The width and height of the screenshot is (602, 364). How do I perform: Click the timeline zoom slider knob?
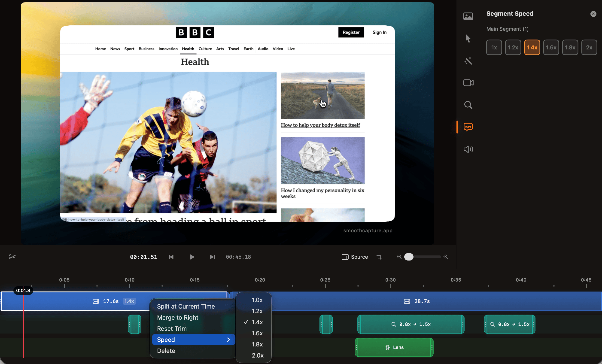[409, 257]
